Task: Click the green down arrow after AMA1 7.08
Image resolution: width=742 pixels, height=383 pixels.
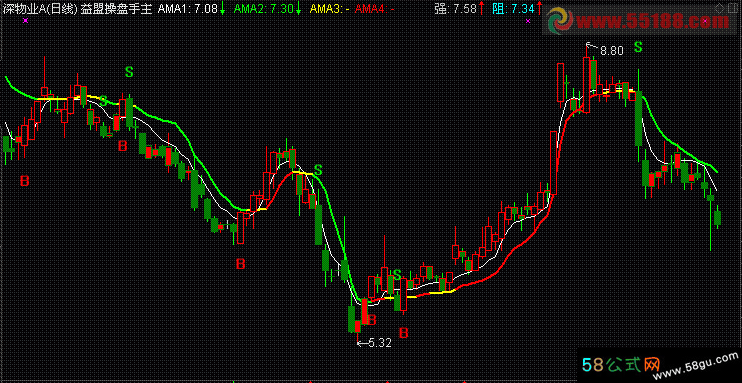Action: pyautogui.click(x=222, y=8)
